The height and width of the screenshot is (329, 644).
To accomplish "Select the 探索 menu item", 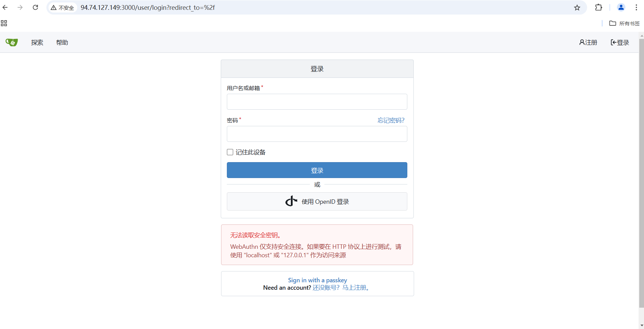I will [37, 42].
